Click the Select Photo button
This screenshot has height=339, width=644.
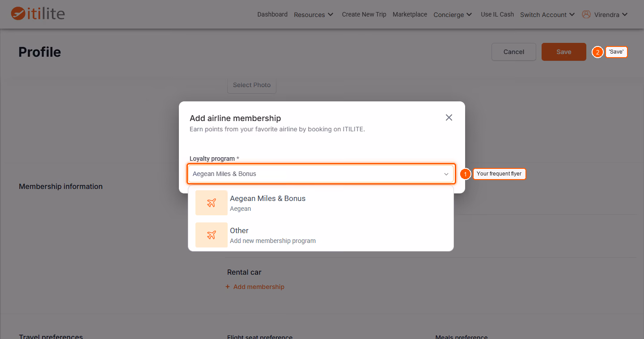point(252,85)
